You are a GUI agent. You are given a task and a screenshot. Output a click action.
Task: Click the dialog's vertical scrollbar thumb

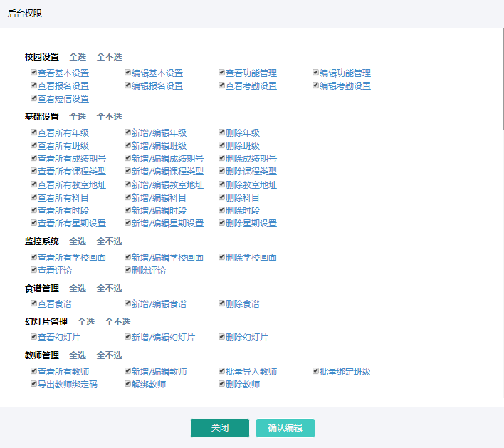coord(503,79)
